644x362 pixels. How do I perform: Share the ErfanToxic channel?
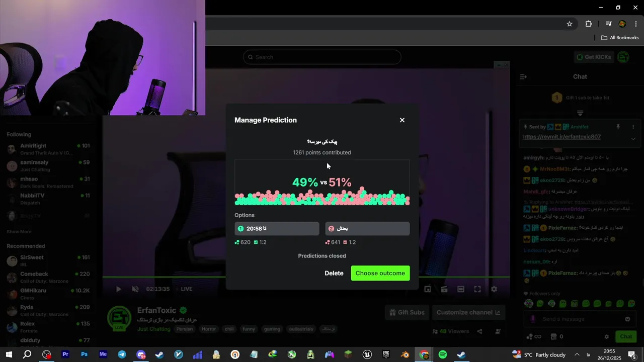[x=480, y=331]
